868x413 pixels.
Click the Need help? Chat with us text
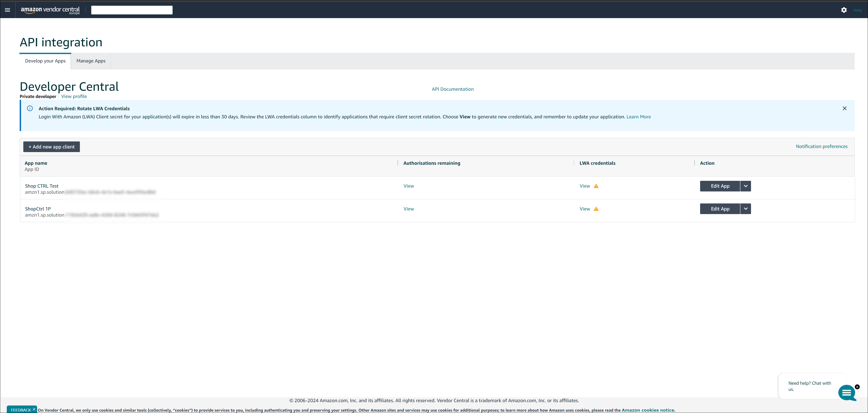click(809, 386)
